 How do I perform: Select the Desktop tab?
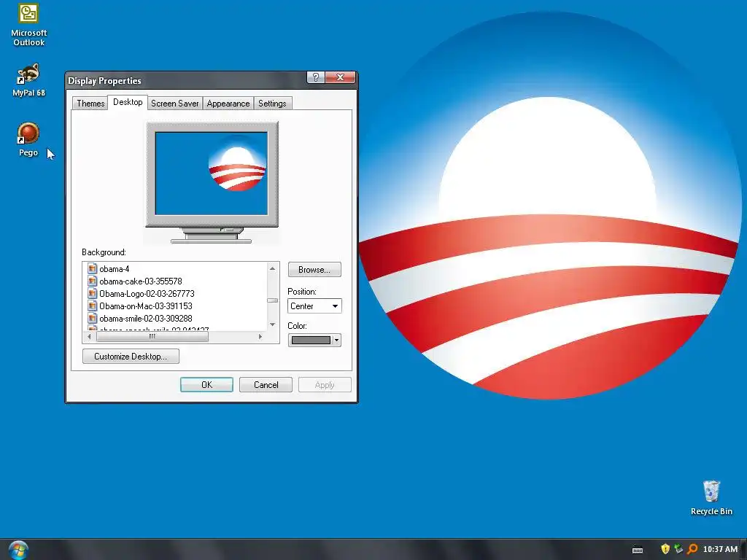(128, 102)
